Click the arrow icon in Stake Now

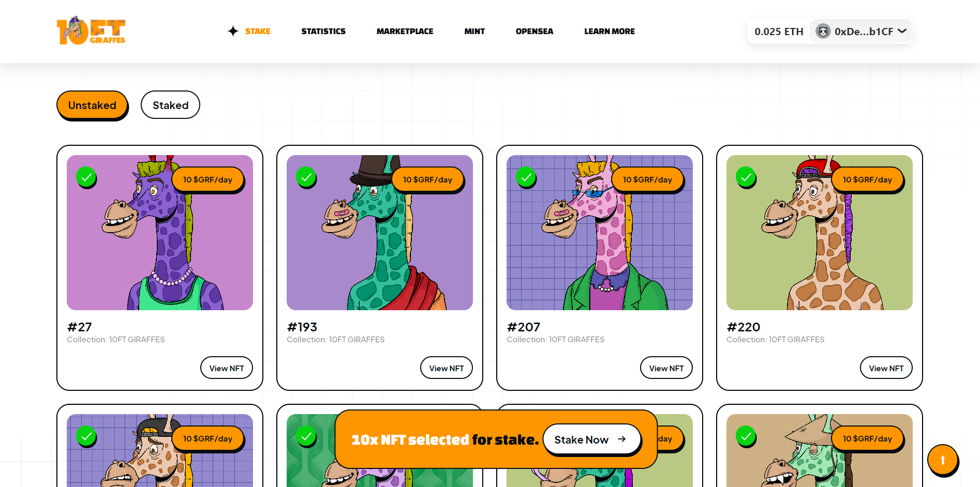click(x=622, y=439)
